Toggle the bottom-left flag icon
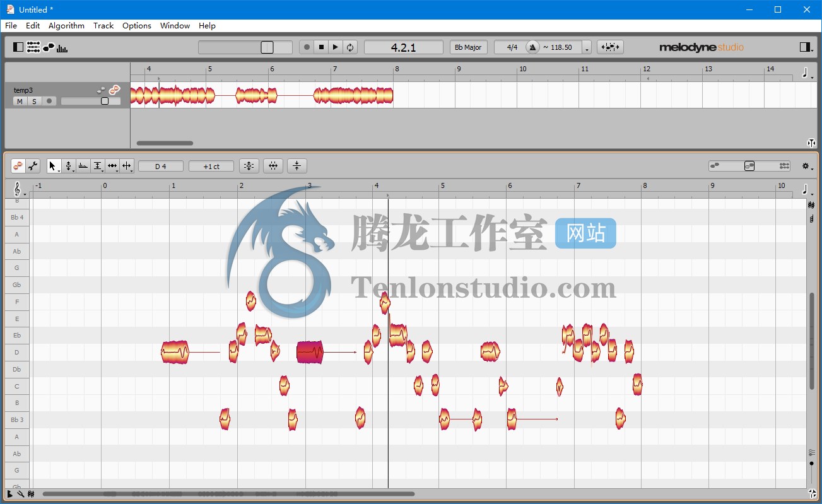The image size is (822, 504). [9, 494]
